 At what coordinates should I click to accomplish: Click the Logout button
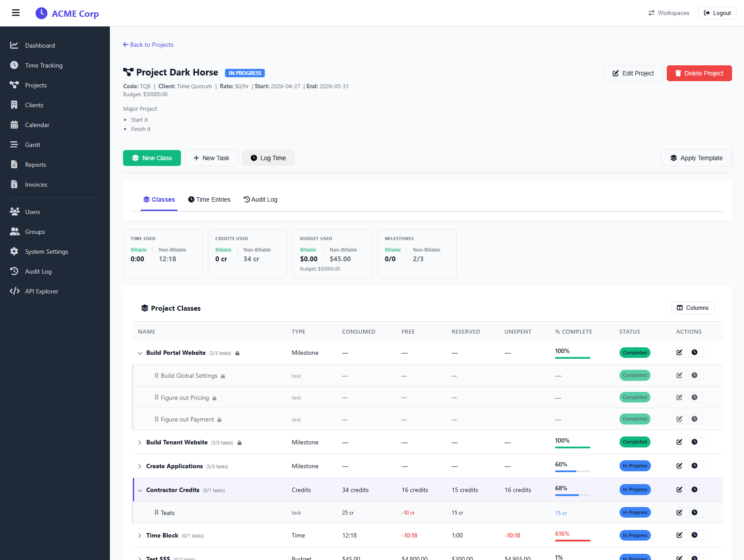717,13
